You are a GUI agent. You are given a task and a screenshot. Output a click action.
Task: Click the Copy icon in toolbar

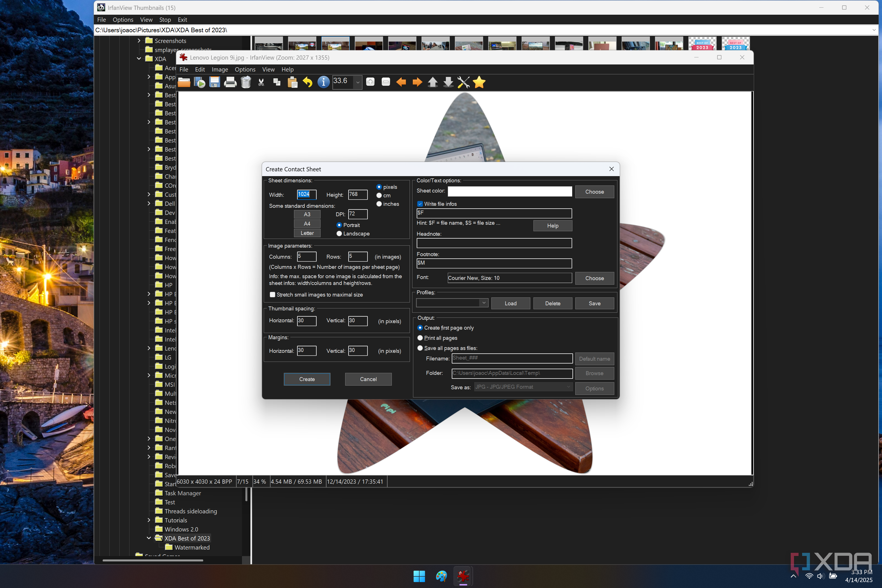pos(277,82)
